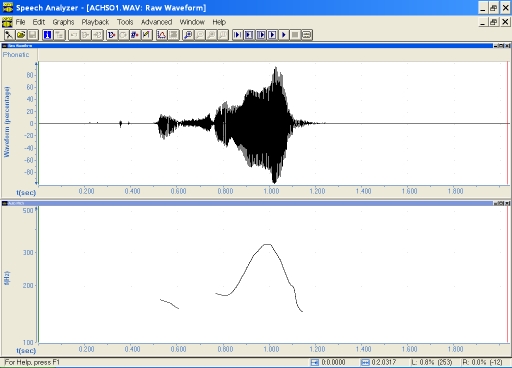
Task: Click the 'Waveform (percentage)' axis label
Action: click(x=7, y=122)
